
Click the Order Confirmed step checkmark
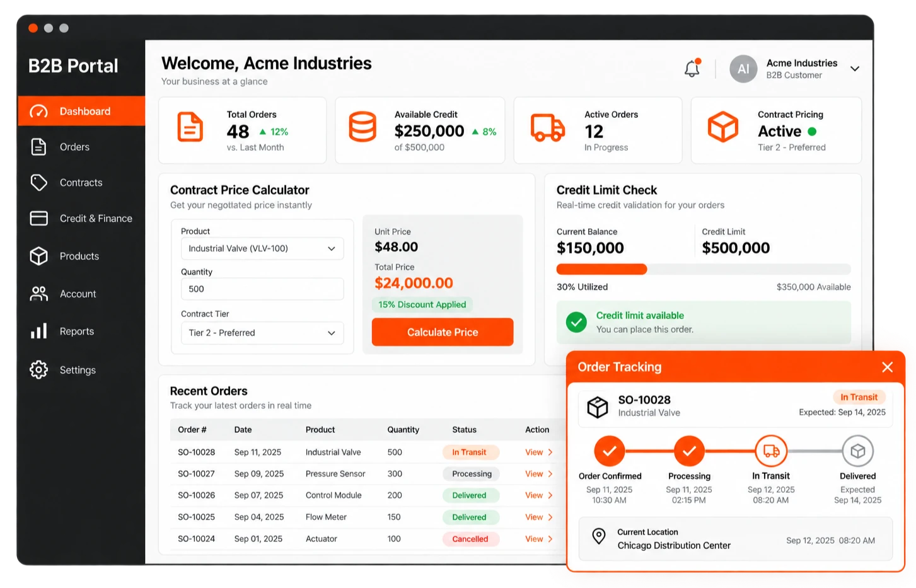(x=609, y=451)
